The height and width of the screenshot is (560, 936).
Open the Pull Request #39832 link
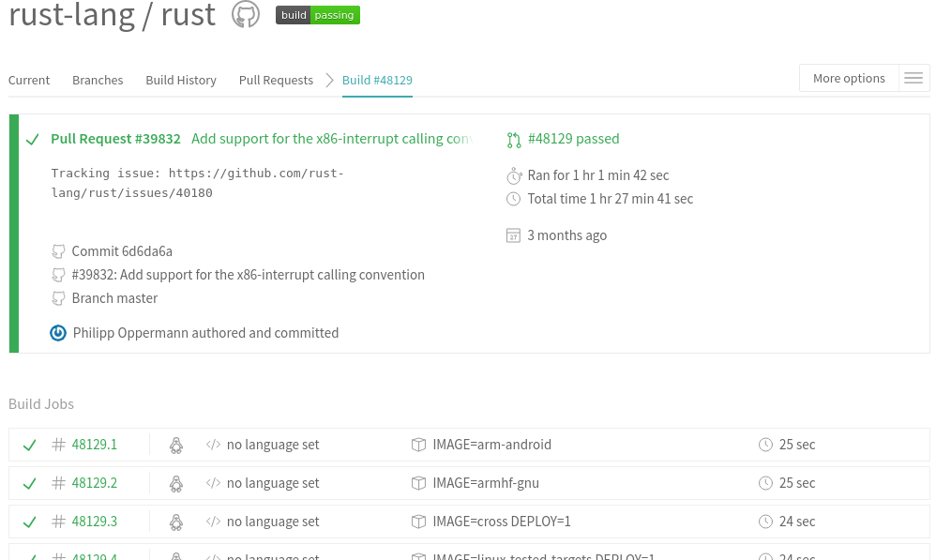[x=115, y=139]
